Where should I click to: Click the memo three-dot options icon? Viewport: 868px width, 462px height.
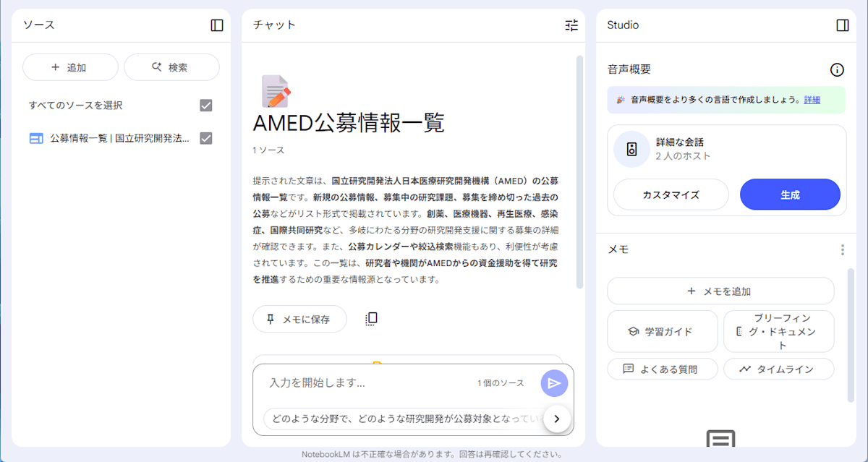click(x=842, y=249)
